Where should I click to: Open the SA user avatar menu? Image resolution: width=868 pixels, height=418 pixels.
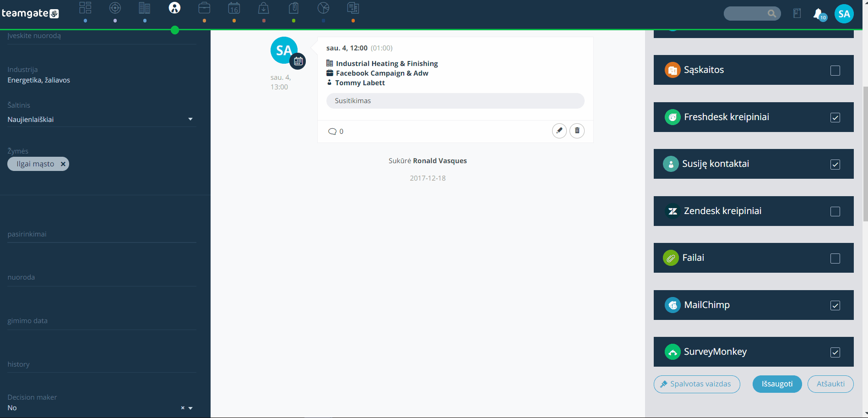844,14
